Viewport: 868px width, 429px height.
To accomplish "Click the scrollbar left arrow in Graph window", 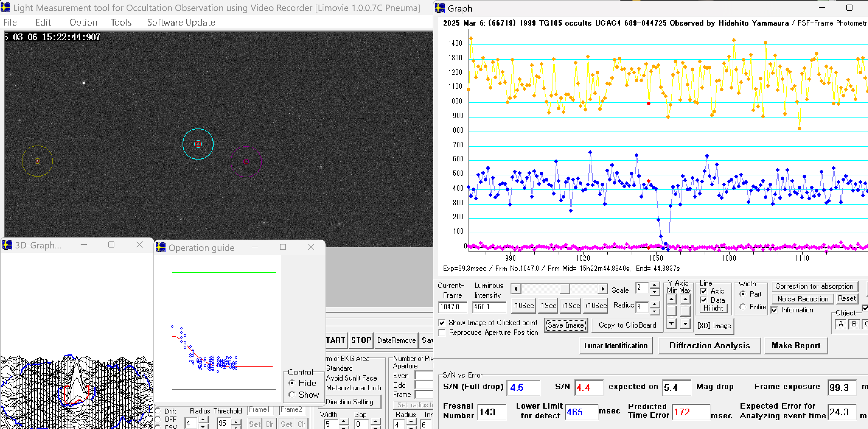I will 516,289.
